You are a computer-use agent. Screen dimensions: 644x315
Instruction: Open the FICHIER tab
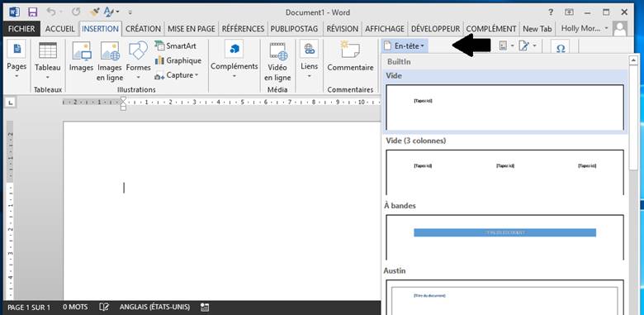21,29
